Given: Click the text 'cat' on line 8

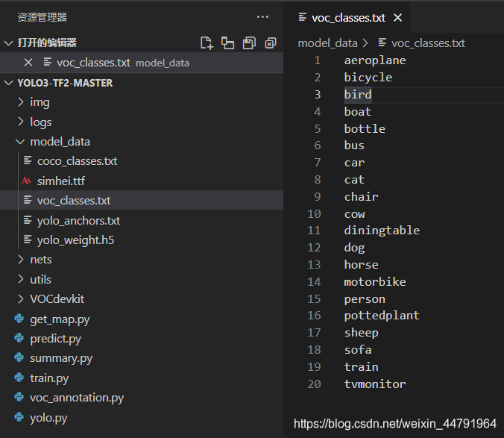Looking at the screenshot, I should [x=355, y=180].
